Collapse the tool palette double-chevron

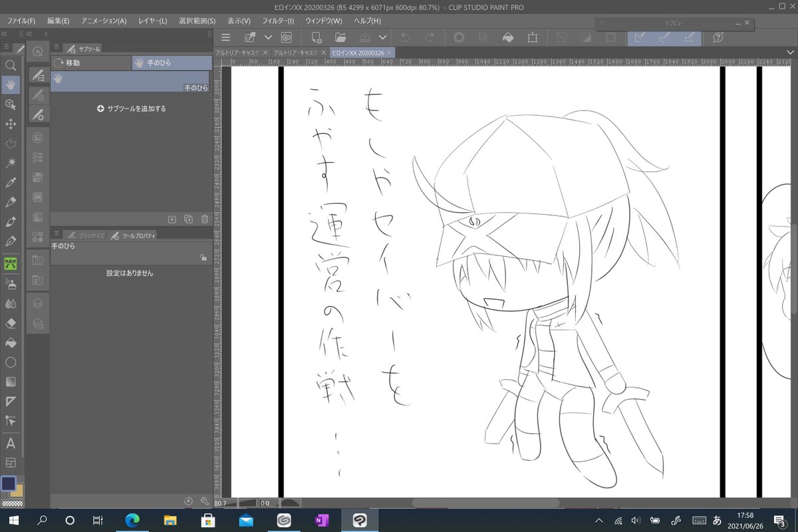tap(4, 33)
